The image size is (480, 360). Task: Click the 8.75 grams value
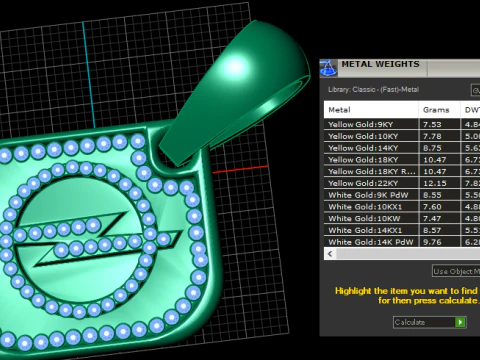[x=432, y=148]
